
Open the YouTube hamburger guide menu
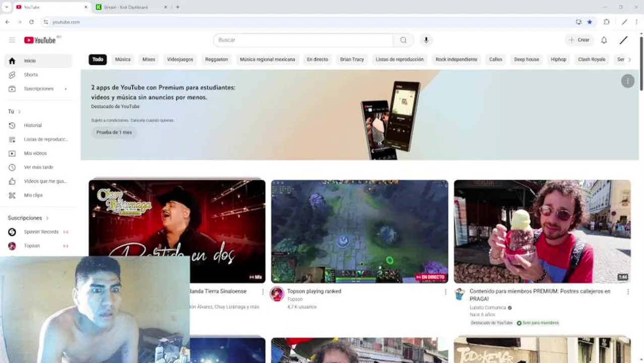coord(12,40)
